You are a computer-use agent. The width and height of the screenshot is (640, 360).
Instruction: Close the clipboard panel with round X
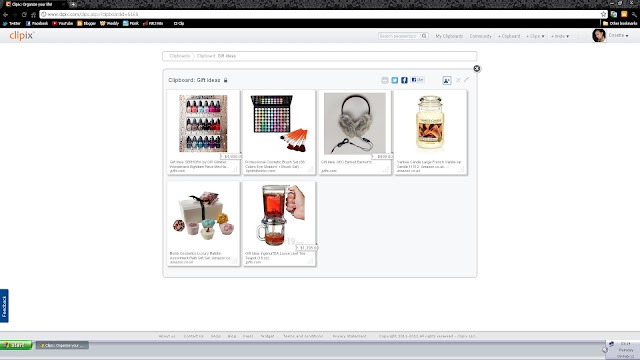[476, 69]
